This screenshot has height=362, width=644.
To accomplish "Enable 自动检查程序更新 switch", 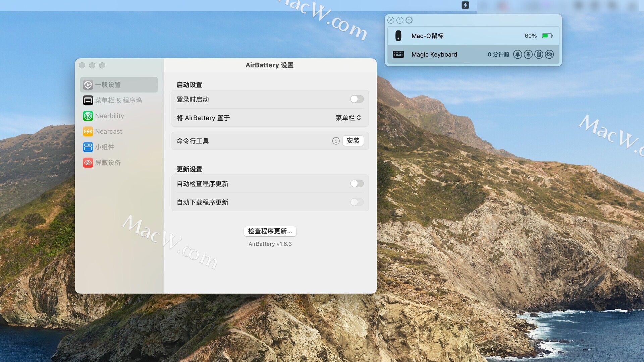I will coord(357,184).
